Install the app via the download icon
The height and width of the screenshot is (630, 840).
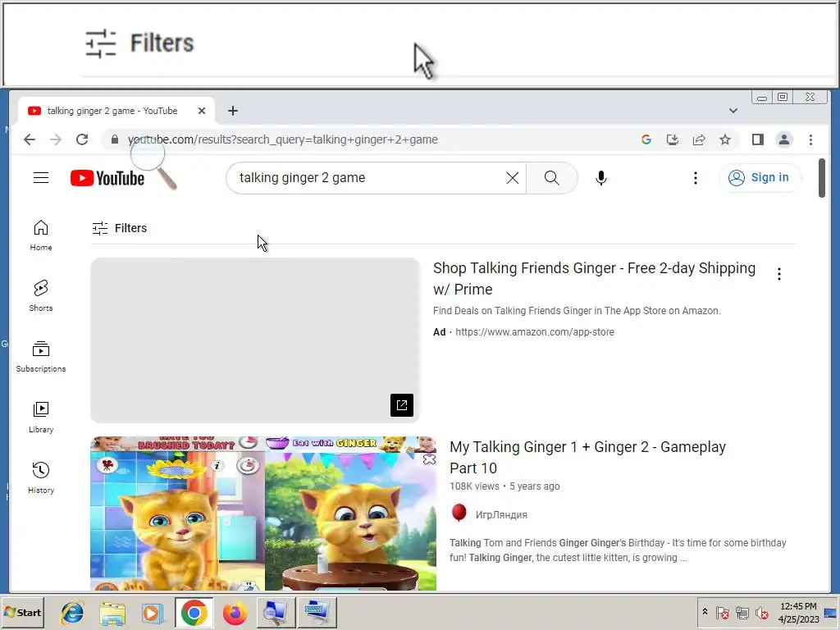[x=673, y=139]
